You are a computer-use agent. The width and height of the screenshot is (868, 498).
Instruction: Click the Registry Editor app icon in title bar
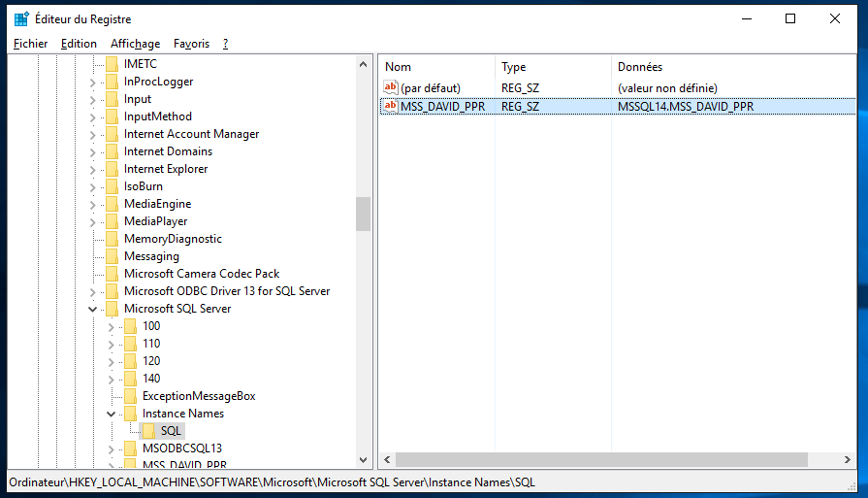[21, 18]
